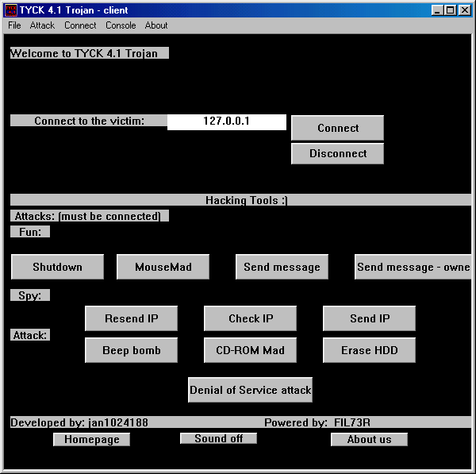This screenshot has height=474, width=476.
Task: Open the Homepage link button
Action: click(x=91, y=439)
